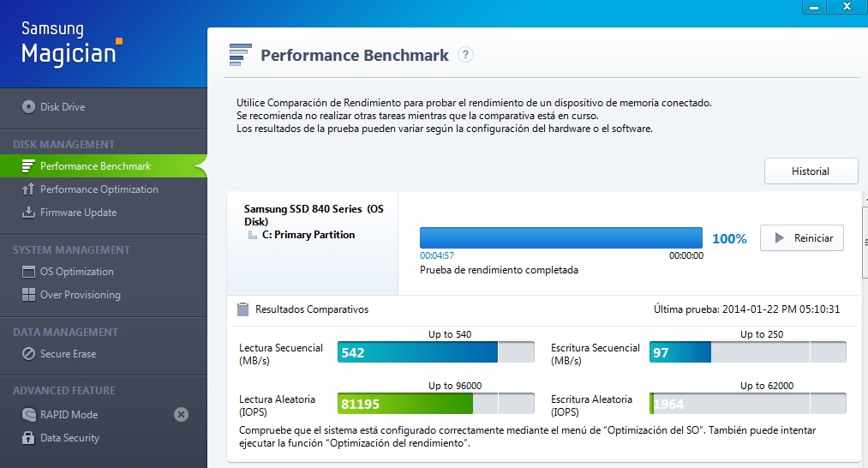The height and width of the screenshot is (468, 868).
Task: Click the Secure Erase prohibition icon
Action: pyautogui.click(x=28, y=354)
